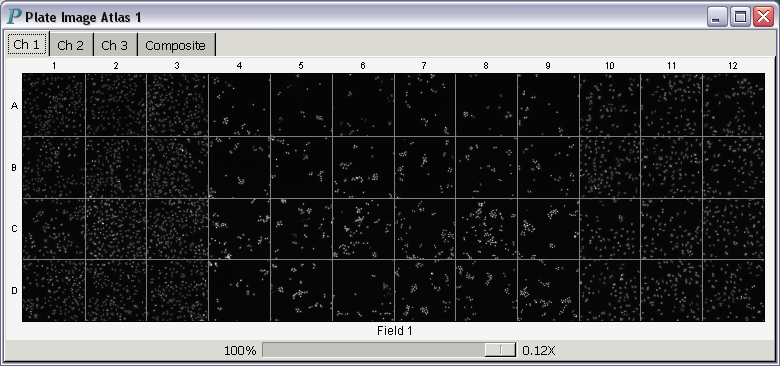
Task: Select well D8 thumbnail
Action: click(487, 290)
